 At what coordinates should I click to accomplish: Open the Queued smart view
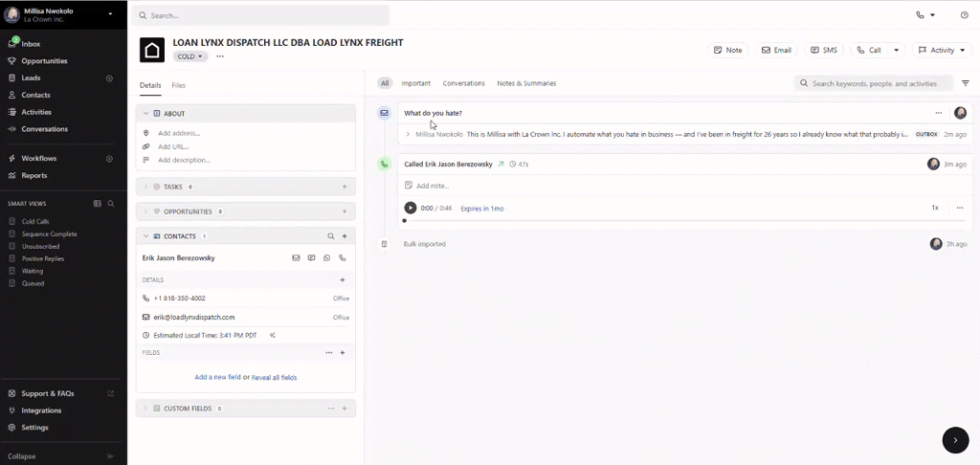(33, 283)
